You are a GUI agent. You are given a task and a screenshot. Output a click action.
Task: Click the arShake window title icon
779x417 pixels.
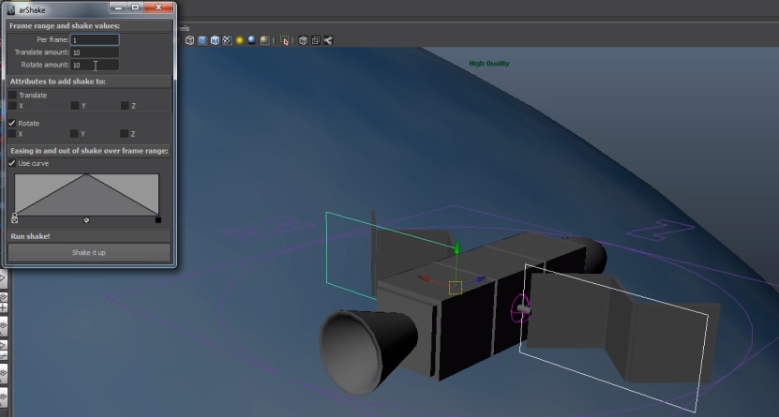tap(11, 9)
